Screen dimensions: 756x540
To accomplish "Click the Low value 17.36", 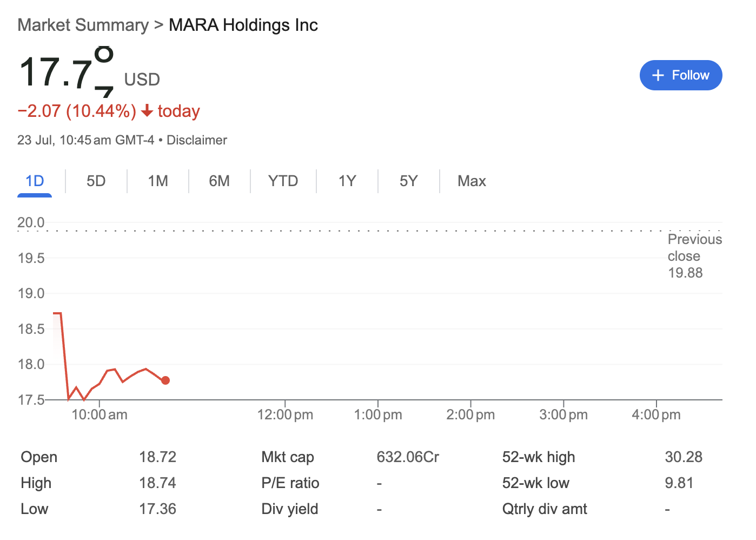I will [158, 509].
